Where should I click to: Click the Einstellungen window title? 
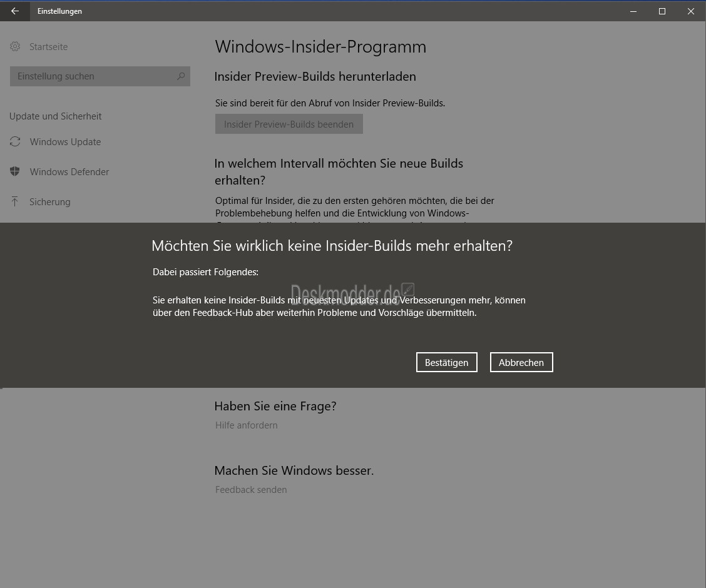click(59, 11)
